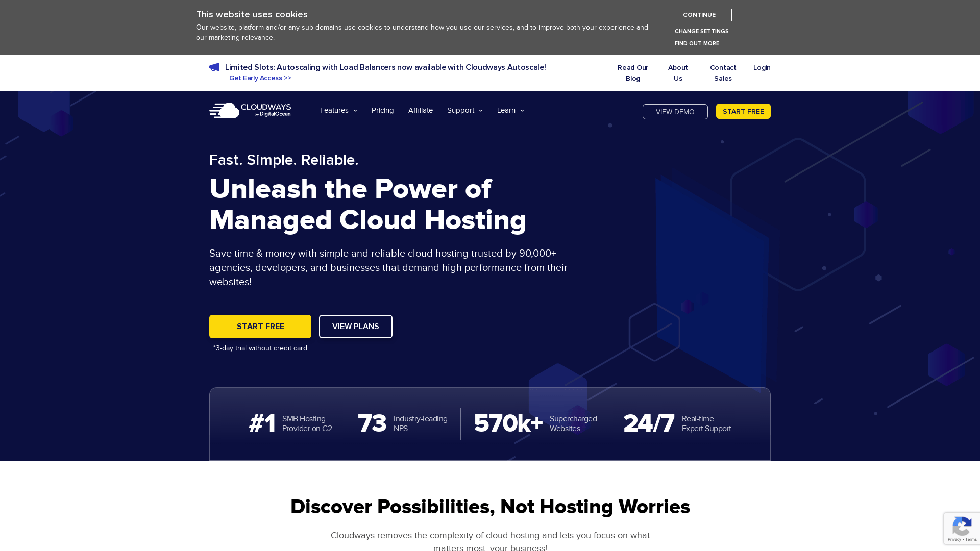Click the reCAPTCHA privacy icon
This screenshot has height=551, width=980.
(962, 525)
